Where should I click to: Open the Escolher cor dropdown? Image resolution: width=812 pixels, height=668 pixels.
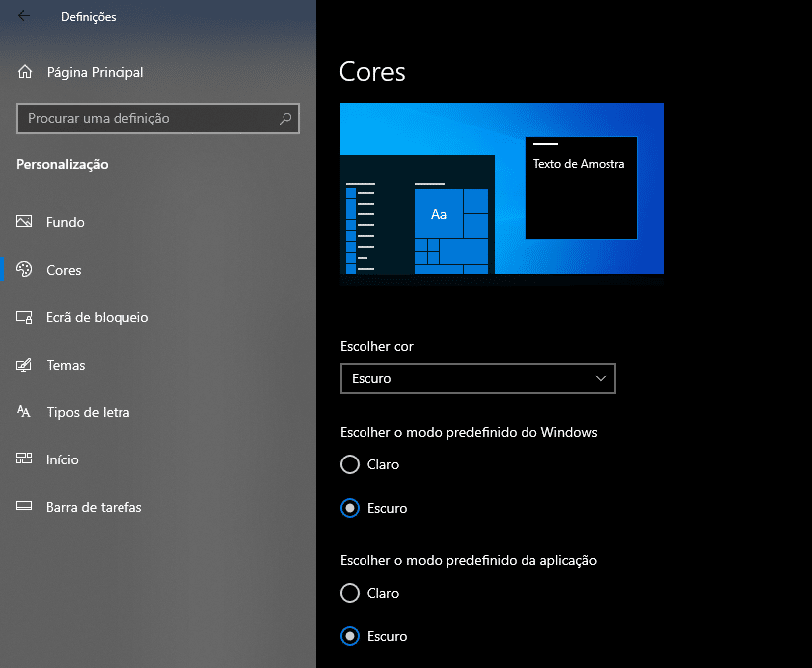[x=478, y=378]
